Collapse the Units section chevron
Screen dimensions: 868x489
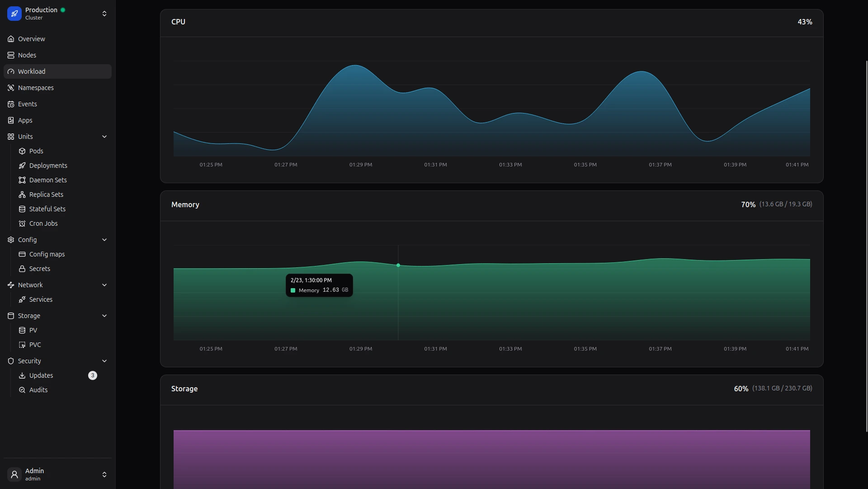click(x=104, y=137)
